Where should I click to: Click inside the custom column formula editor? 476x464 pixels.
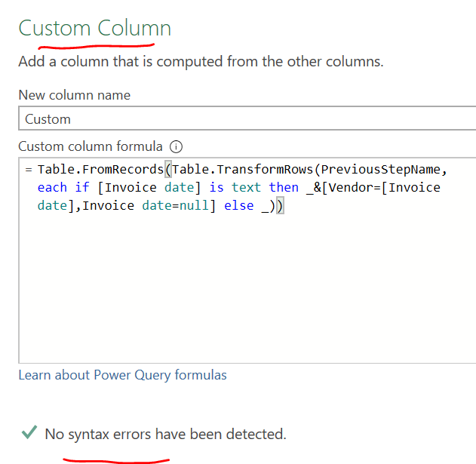click(247, 260)
